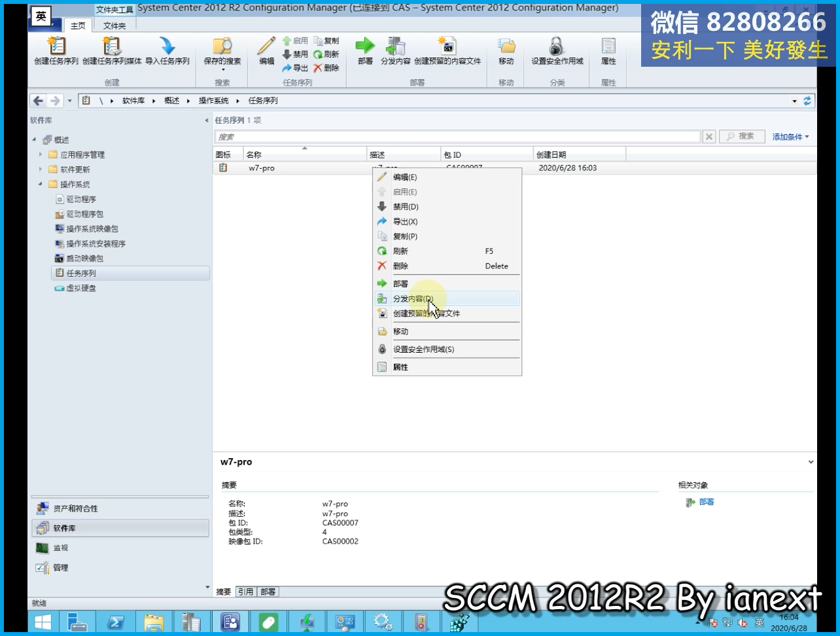Collapse Operating Systems (操作系统) tree node
This screenshot has width=840, height=636.
[41, 185]
